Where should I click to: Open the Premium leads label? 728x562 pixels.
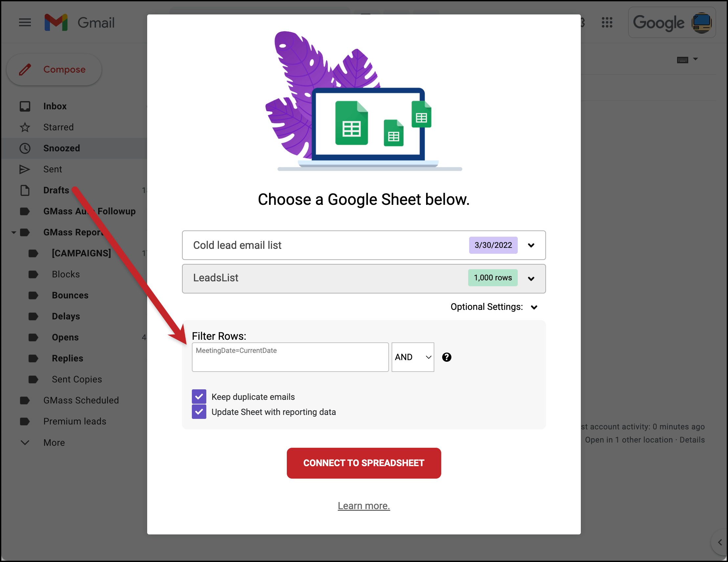(75, 421)
